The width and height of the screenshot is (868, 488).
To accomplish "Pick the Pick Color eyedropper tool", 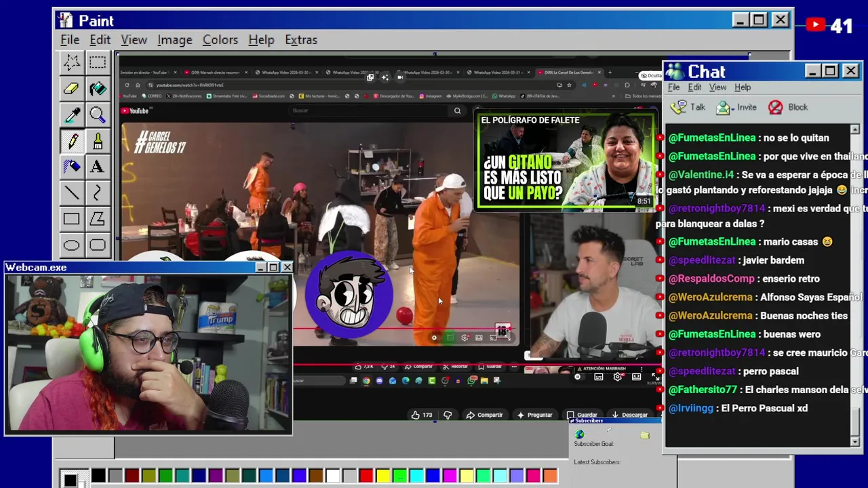I will click(x=71, y=115).
